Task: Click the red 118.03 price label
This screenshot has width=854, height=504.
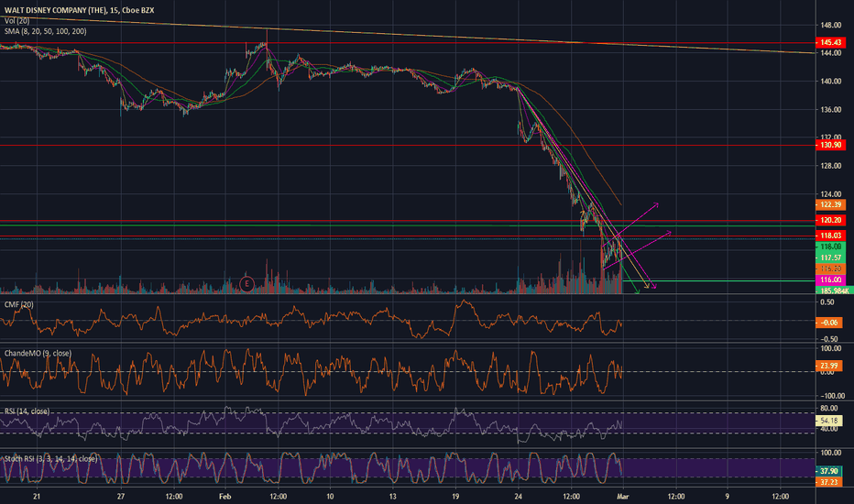Action: [830, 236]
